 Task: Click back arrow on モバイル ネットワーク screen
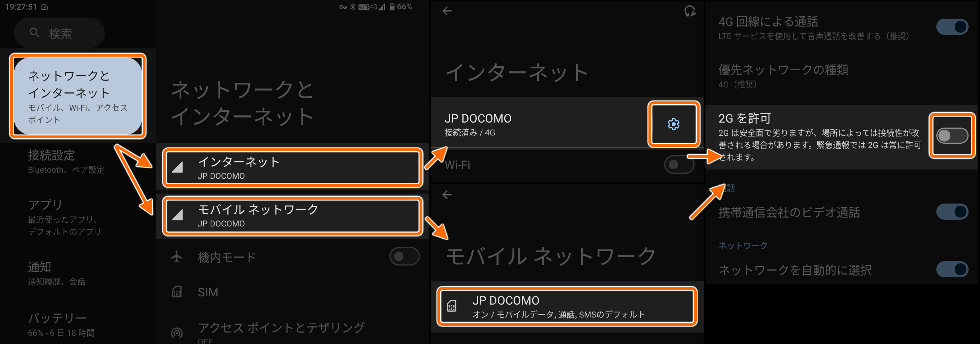(x=447, y=195)
